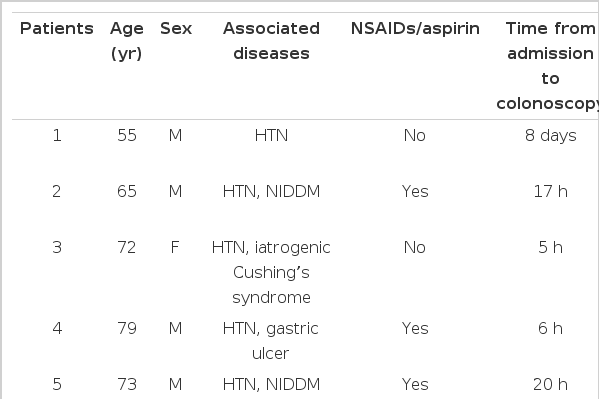Select the 8 days cell
The width and height of the screenshot is (599, 399).
tap(550, 136)
